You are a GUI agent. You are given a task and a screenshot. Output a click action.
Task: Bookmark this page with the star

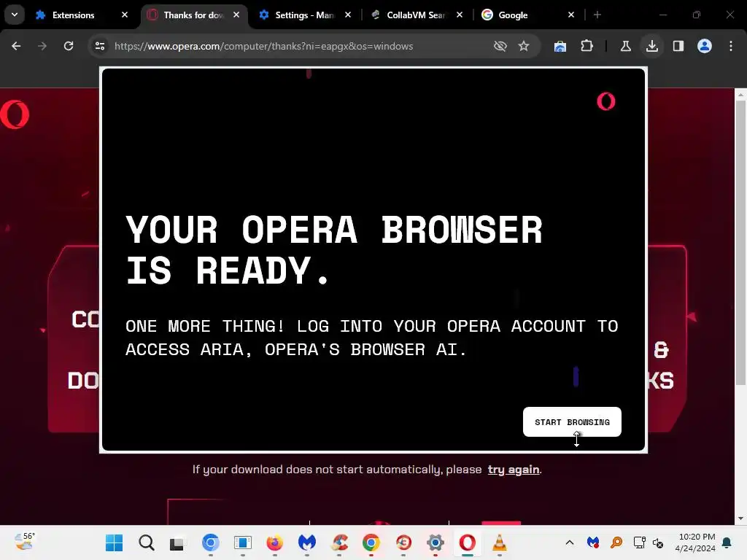524,46
